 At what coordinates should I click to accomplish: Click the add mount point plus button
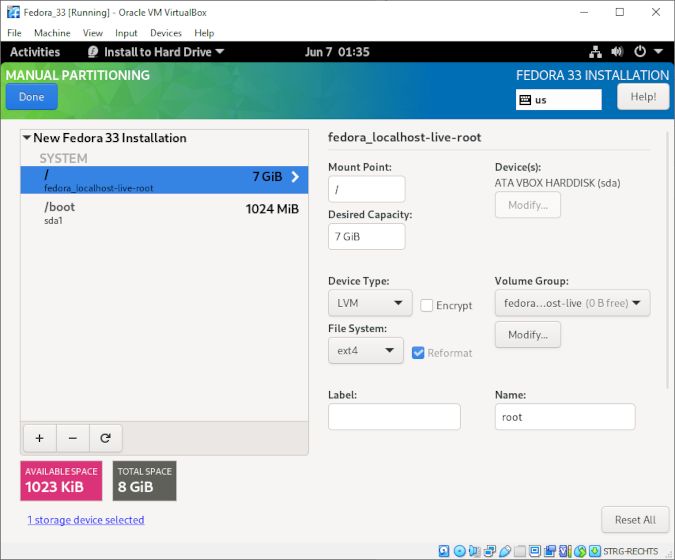coord(39,438)
